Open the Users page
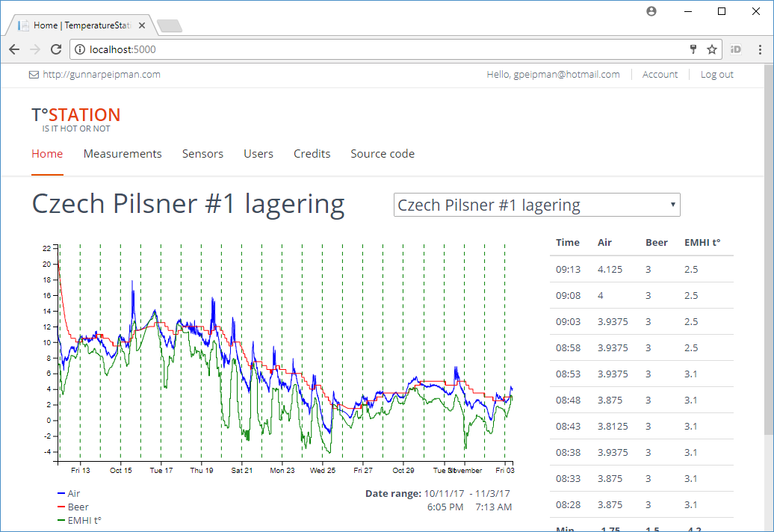This screenshot has width=774, height=532. [258, 154]
